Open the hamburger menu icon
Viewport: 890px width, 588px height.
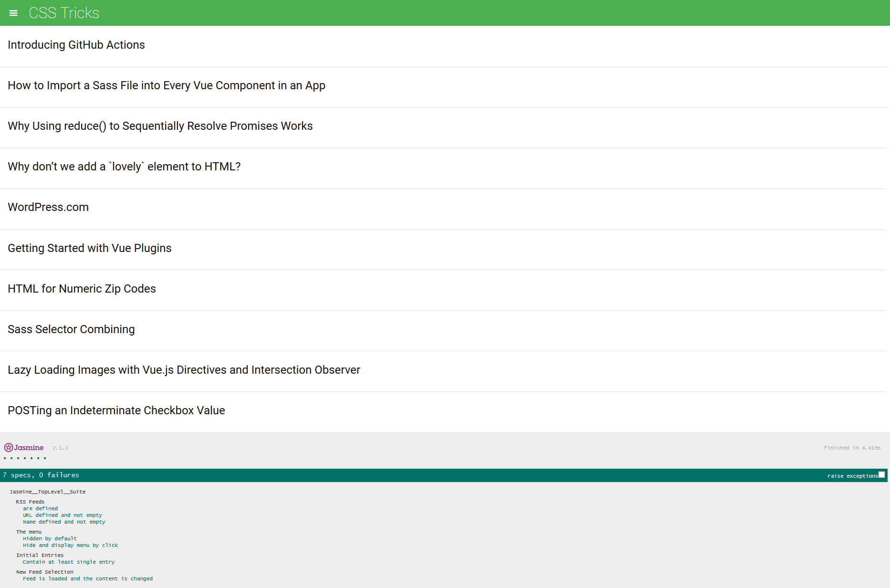point(13,13)
